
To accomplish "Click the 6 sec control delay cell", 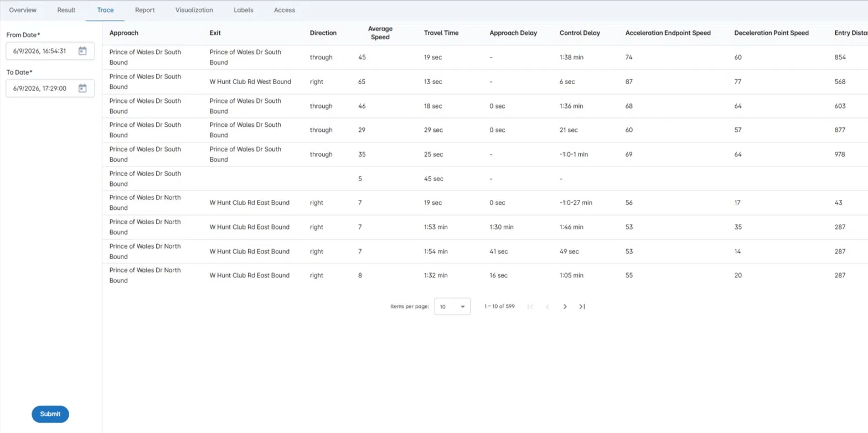I will (567, 81).
